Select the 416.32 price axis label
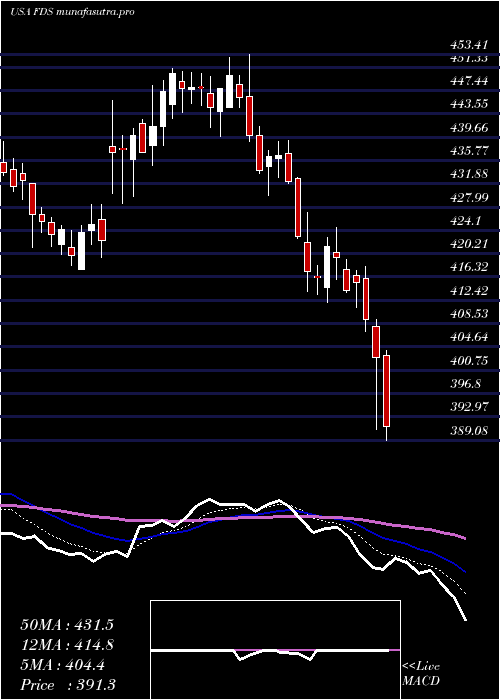The height and width of the screenshot is (700, 500). point(471,267)
